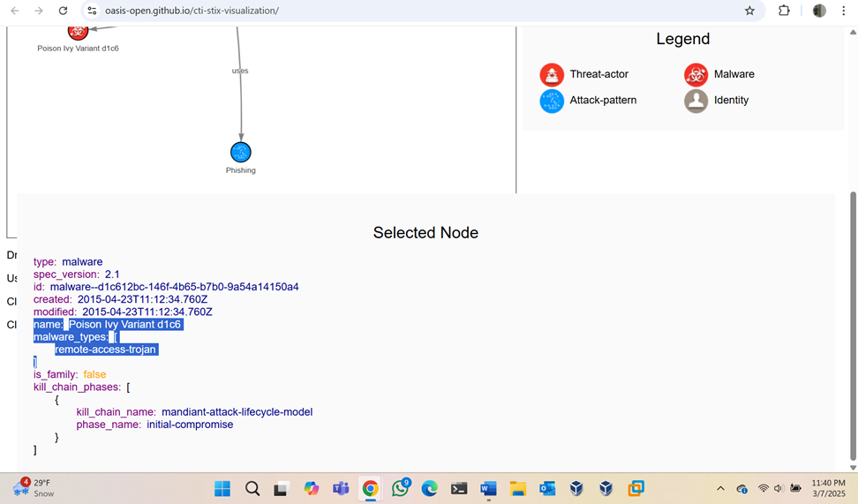The height and width of the screenshot is (504, 858).
Task: Click the Threat-actor legend icon
Action: (552, 74)
